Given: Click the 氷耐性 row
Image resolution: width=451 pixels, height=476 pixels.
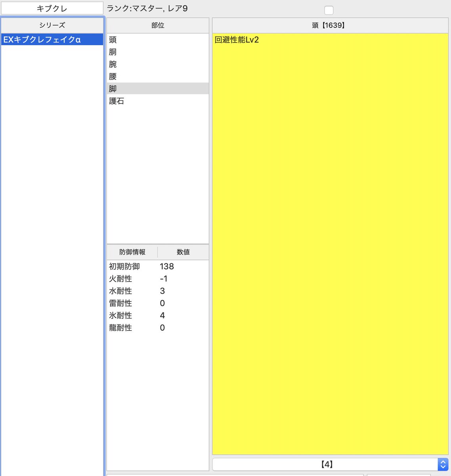Looking at the screenshot, I should [158, 316].
